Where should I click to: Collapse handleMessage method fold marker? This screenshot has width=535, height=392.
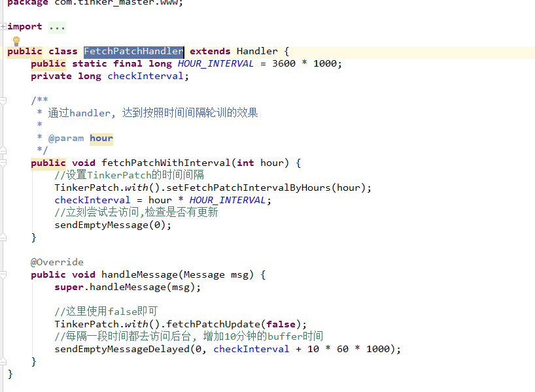click(3, 275)
